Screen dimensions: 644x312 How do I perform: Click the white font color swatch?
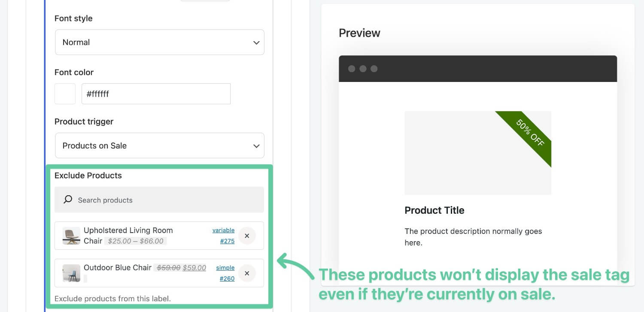pos(65,94)
